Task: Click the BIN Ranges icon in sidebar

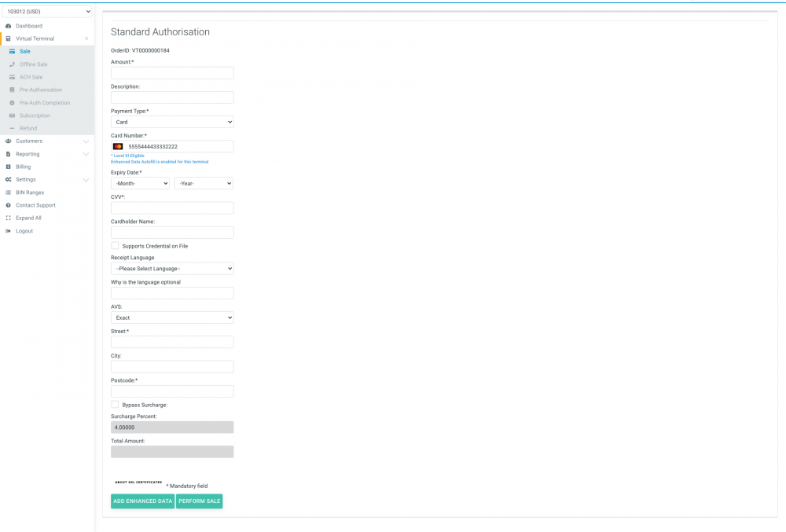Action: coord(8,193)
